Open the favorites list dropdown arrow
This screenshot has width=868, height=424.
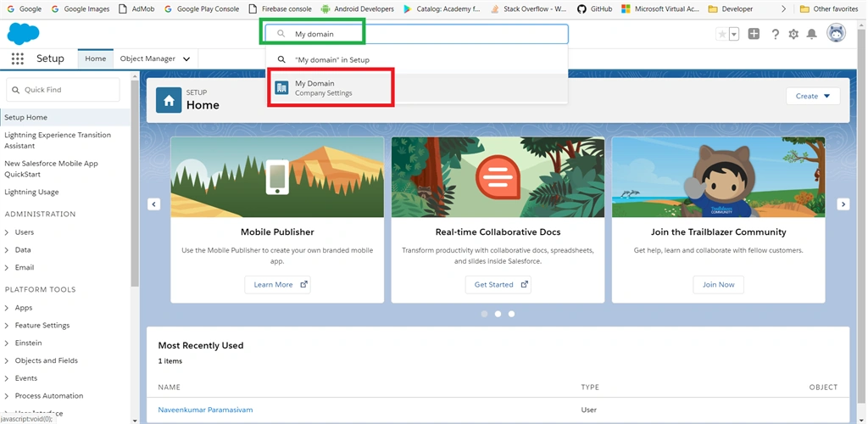click(x=734, y=34)
